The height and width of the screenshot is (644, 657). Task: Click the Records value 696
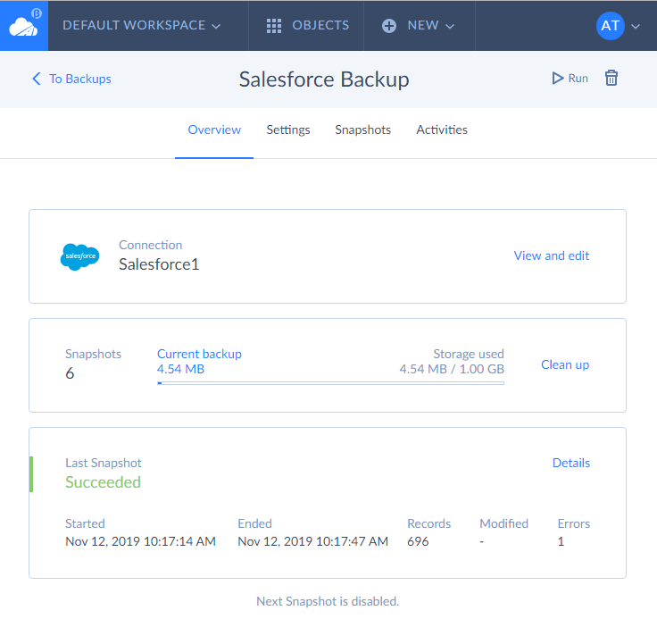click(x=418, y=541)
